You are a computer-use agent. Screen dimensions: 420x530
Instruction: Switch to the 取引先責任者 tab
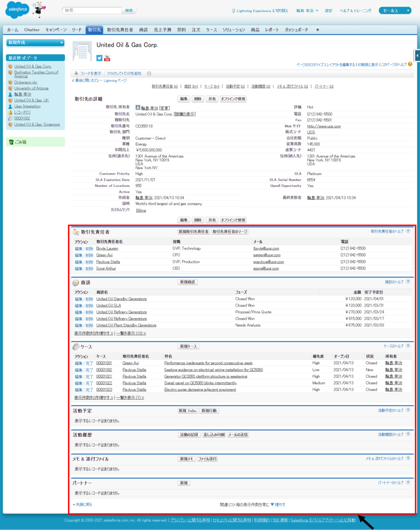click(x=120, y=30)
